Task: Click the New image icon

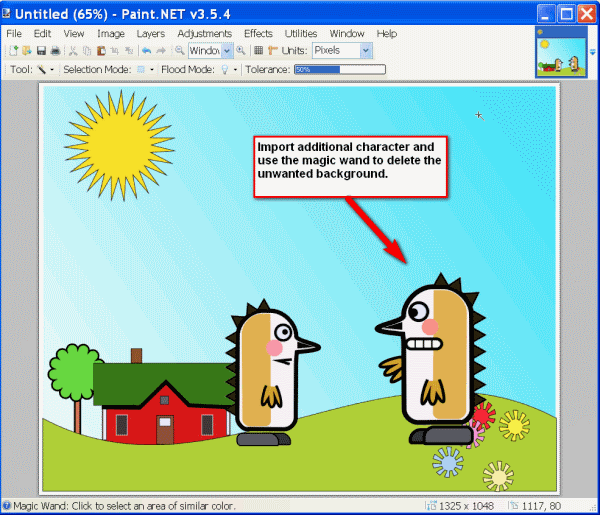Action: 13,51
